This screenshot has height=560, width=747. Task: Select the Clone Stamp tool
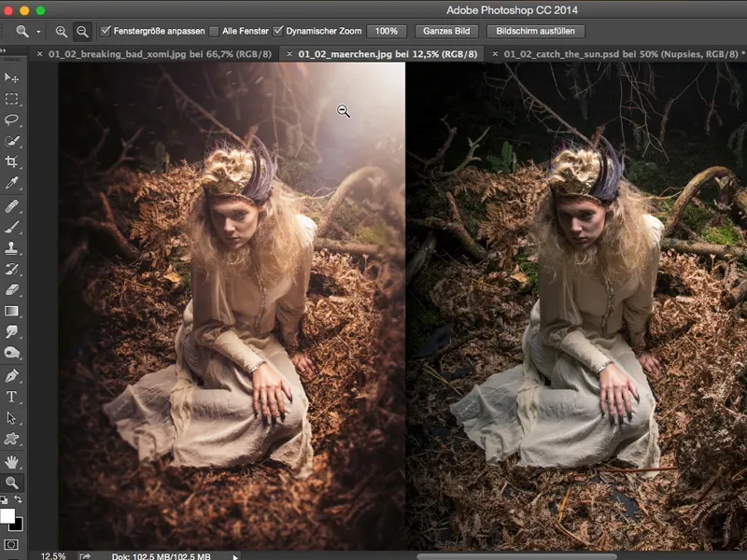coord(11,248)
